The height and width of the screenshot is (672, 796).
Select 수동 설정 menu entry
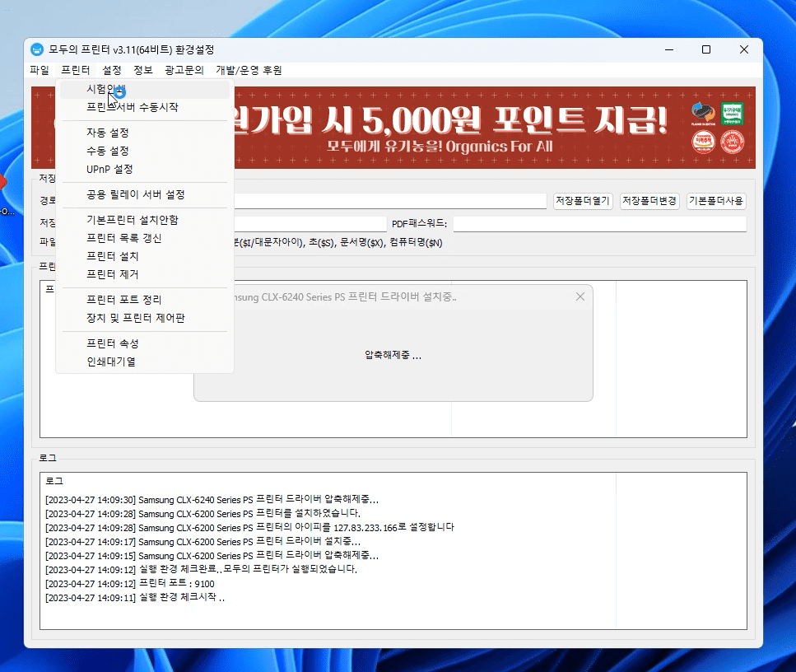(x=145, y=151)
